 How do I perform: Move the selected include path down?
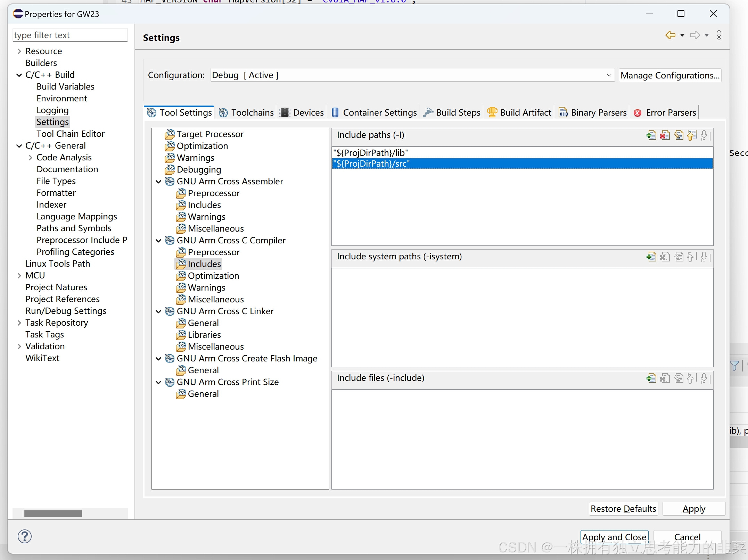[x=705, y=135]
